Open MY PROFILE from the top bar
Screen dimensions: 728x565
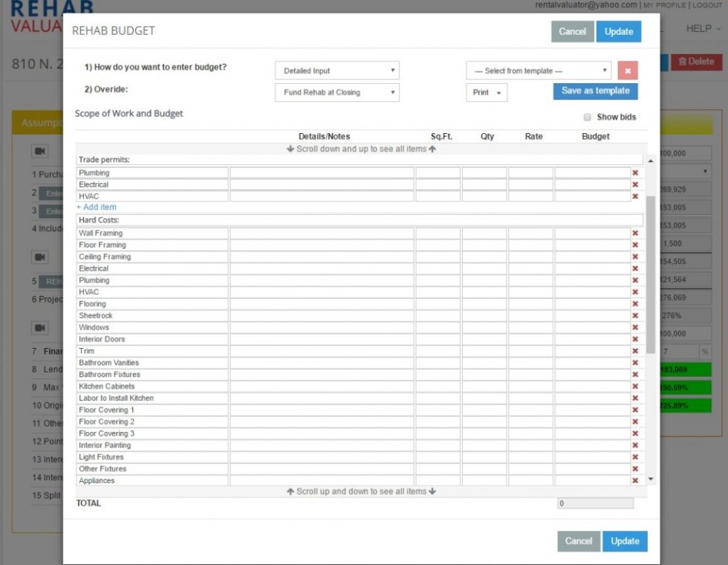[662, 4]
